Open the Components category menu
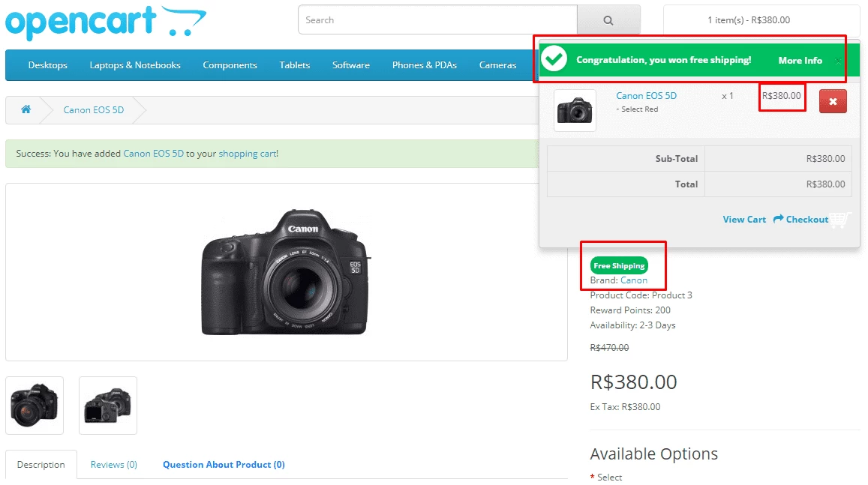 [x=230, y=65]
